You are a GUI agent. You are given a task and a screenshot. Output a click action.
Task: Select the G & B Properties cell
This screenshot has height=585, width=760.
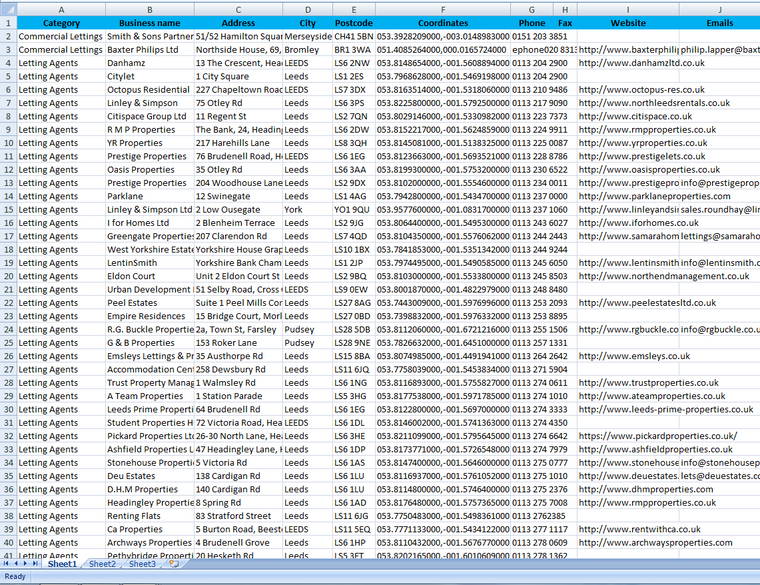(150, 343)
